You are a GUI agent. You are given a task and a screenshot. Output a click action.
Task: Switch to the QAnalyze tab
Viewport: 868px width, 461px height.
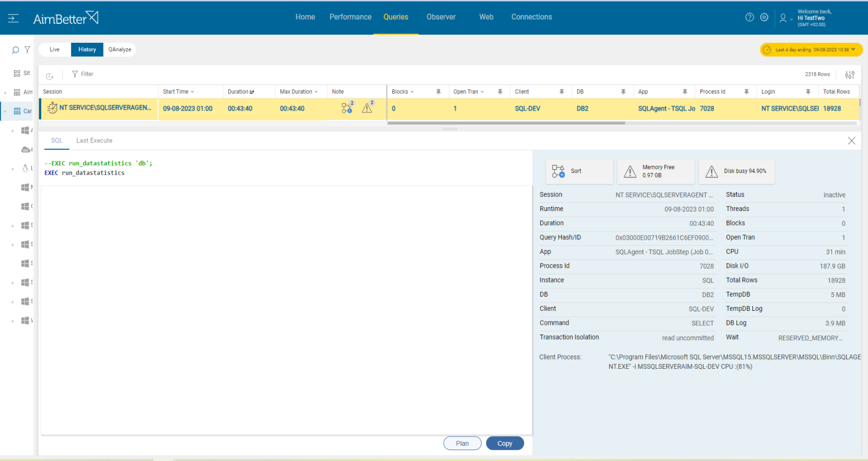(119, 49)
